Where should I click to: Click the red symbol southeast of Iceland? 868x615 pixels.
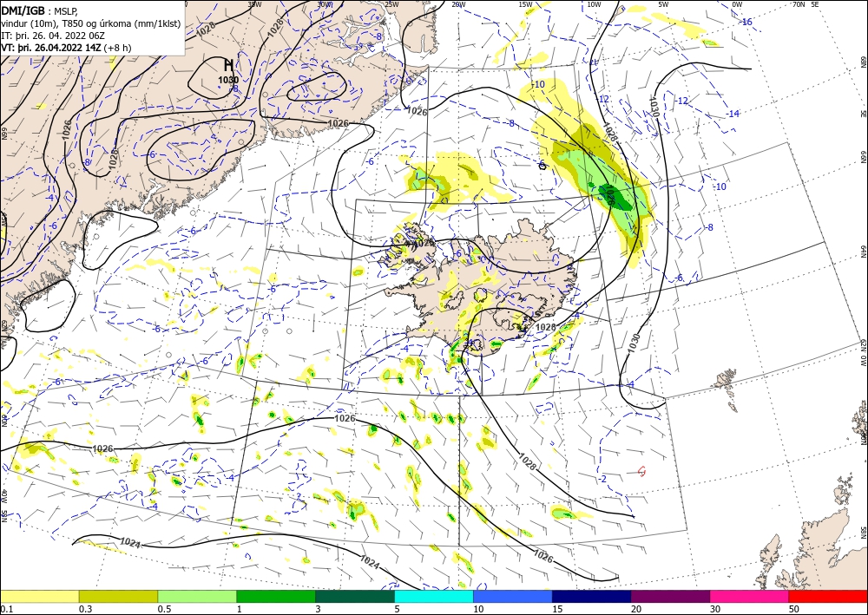[641, 471]
